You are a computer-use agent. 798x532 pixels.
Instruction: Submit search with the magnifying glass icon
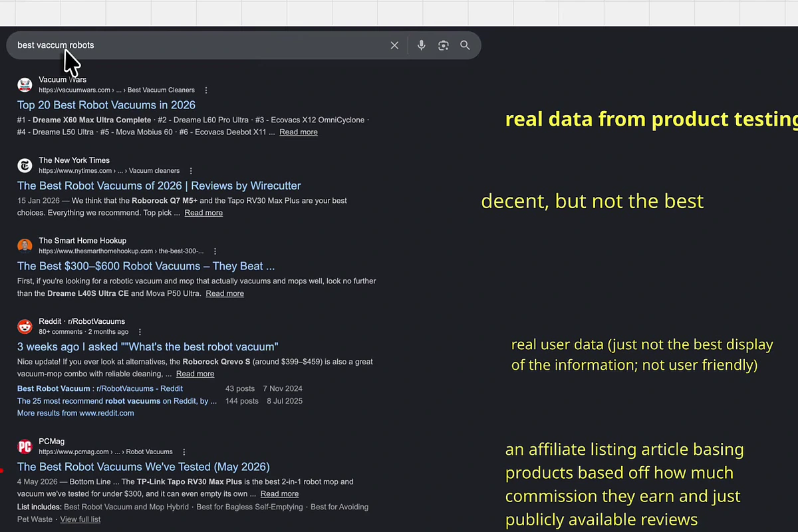pyautogui.click(x=465, y=45)
